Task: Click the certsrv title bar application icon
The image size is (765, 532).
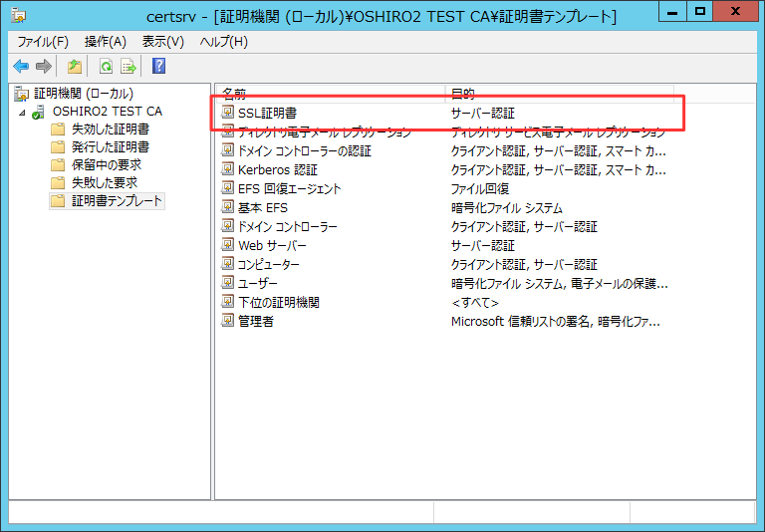Action: [19, 16]
